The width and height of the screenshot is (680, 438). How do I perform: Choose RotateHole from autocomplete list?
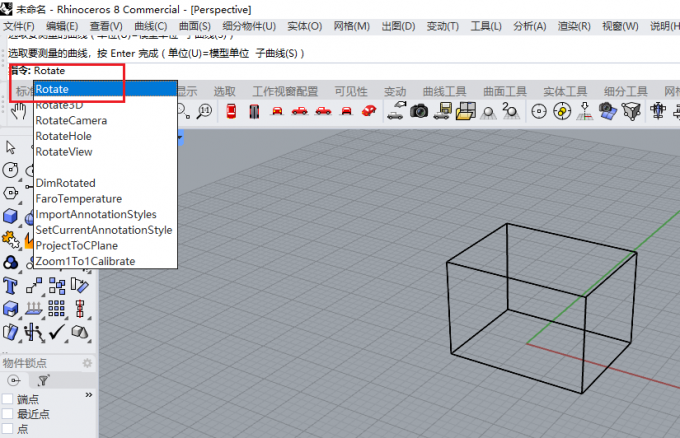point(105,136)
